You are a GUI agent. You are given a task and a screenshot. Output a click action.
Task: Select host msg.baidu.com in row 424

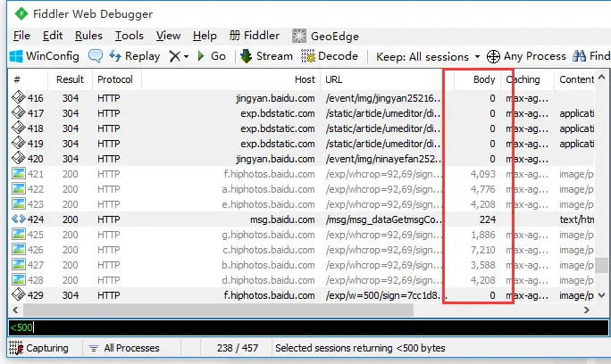click(282, 219)
